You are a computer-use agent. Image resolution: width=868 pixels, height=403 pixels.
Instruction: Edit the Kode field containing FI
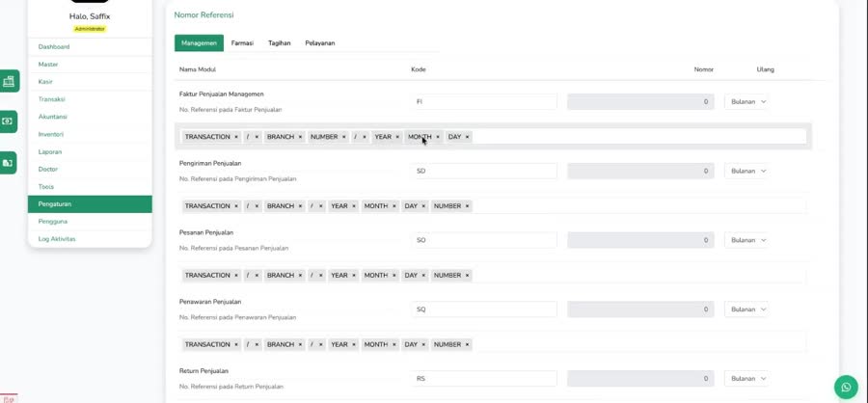coord(484,102)
